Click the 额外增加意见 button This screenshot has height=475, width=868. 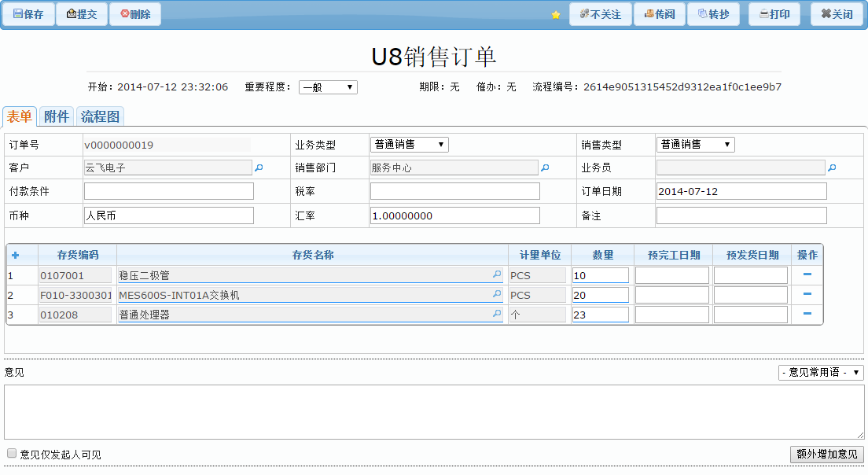826,455
